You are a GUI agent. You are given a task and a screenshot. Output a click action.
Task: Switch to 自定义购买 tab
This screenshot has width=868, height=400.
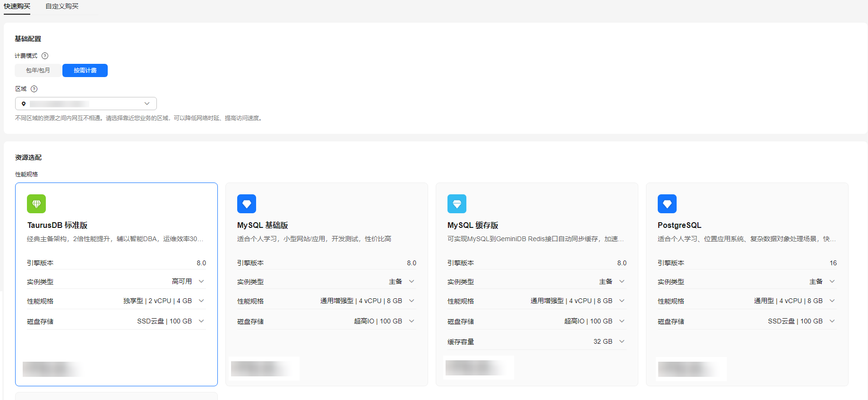(x=62, y=6)
